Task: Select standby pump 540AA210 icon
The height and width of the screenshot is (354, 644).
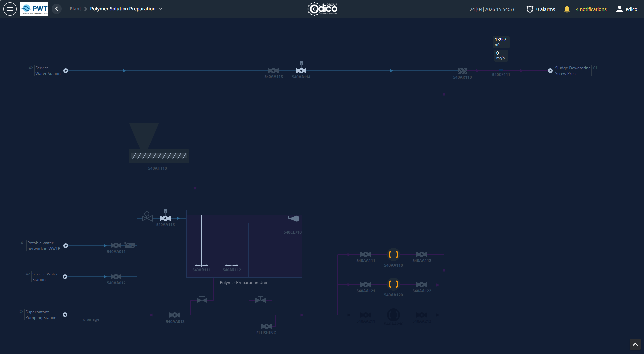Action: tap(393, 315)
